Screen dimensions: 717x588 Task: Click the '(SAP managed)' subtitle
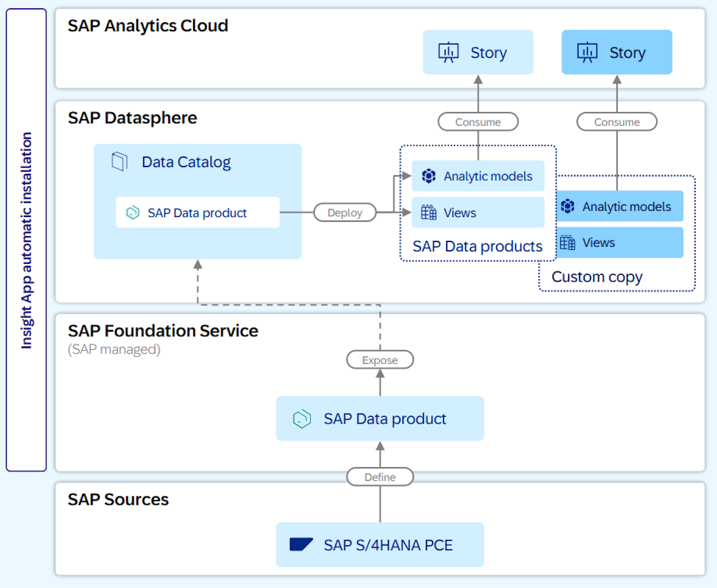pos(114,349)
